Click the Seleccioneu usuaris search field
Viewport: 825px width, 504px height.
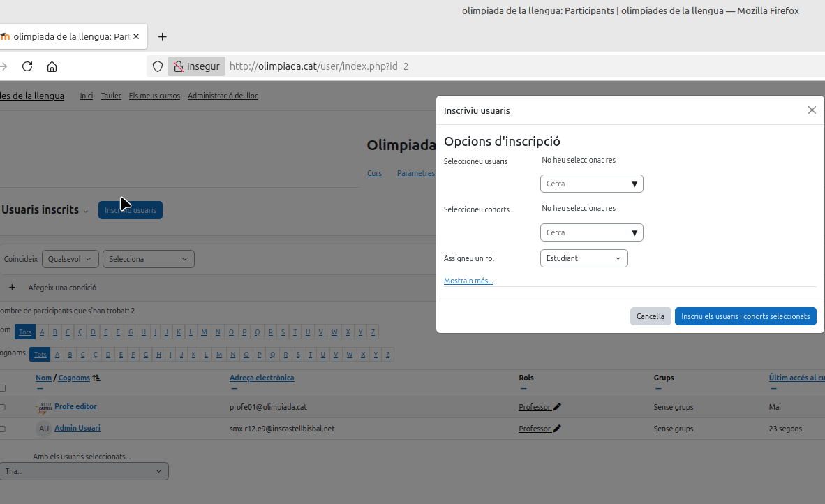coord(585,184)
